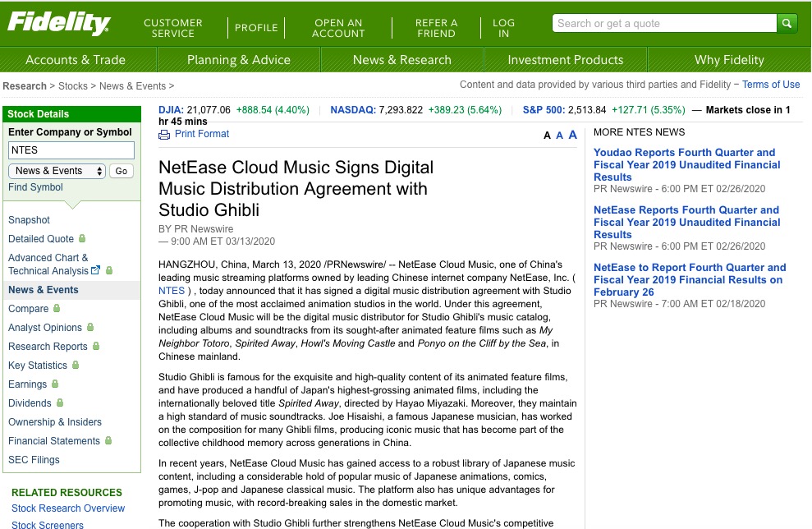Viewport: 812px width, 529px height.
Task: Click the lock icon beside Dividends
Action: (60, 402)
